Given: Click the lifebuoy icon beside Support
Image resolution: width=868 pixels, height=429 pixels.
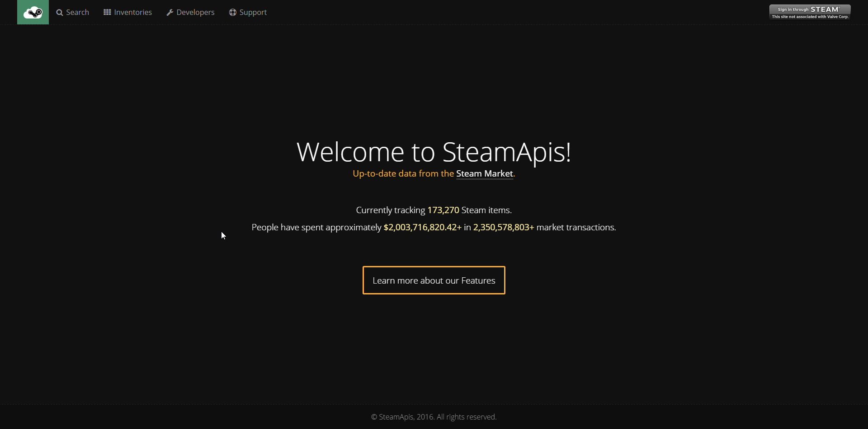Looking at the screenshot, I should (x=233, y=12).
